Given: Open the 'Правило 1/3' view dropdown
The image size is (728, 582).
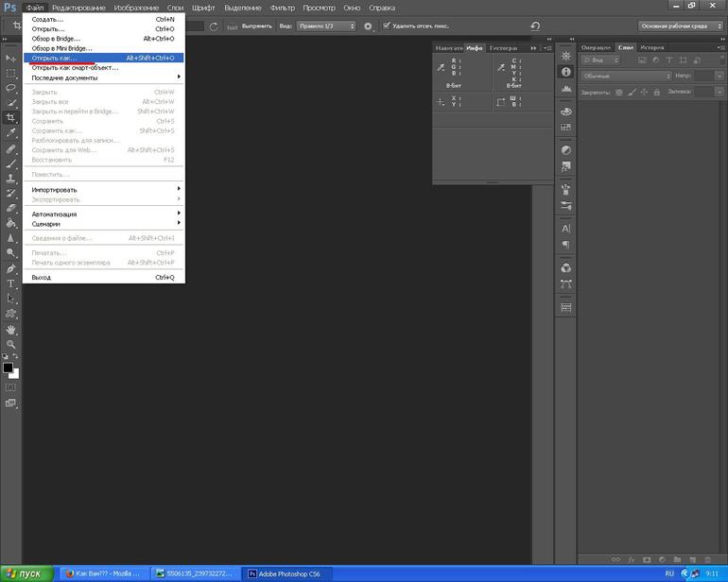Looking at the screenshot, I should [x=327, y=26].
